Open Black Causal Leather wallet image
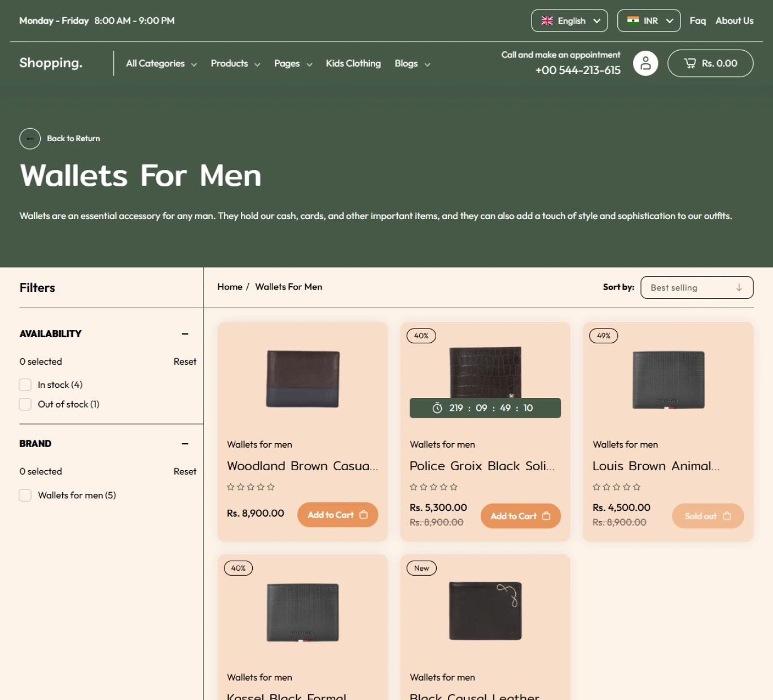The height and width of the screenshot is (700, 773). (485, 611)
